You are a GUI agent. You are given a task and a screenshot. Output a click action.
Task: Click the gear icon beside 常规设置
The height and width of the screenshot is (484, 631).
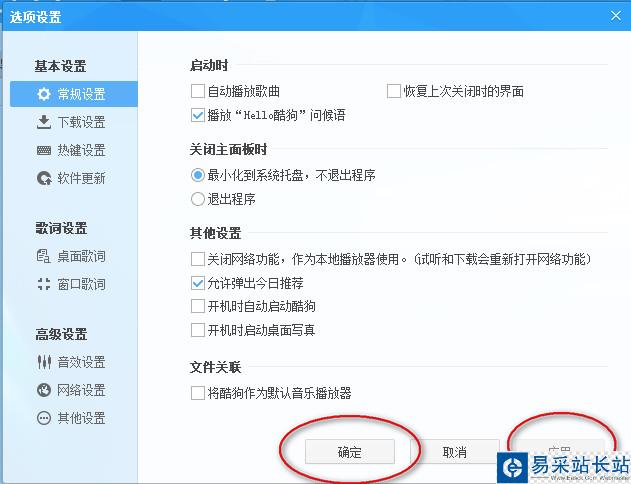click(44, 94)
